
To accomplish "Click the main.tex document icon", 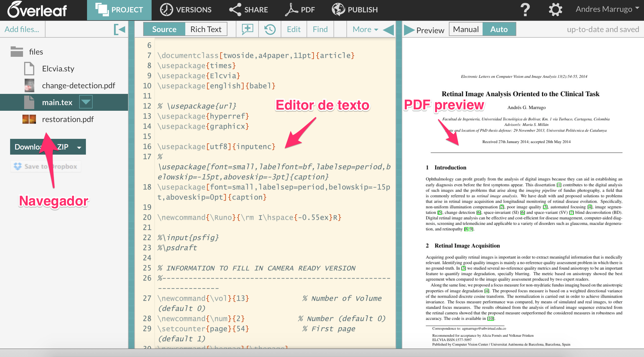I will (x=29, y=102).
